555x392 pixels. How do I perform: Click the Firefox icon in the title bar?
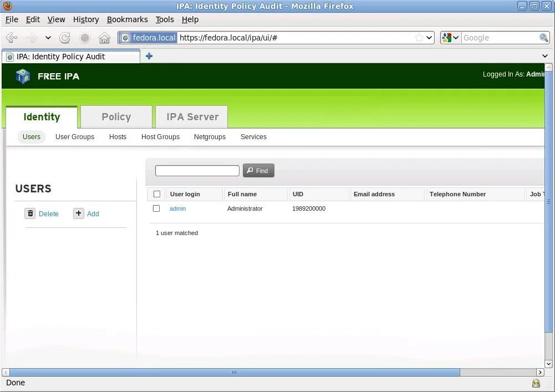coord(7,6)
